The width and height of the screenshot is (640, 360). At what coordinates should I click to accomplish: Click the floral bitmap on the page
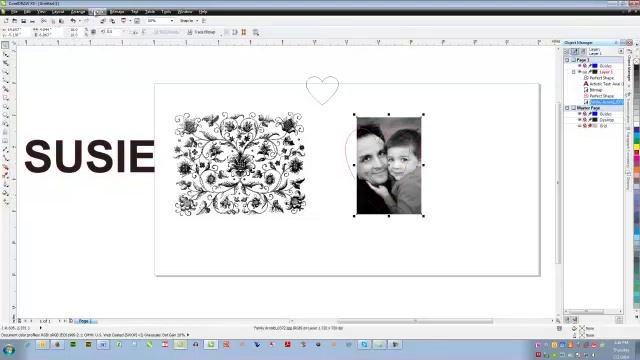coord(240,164)
